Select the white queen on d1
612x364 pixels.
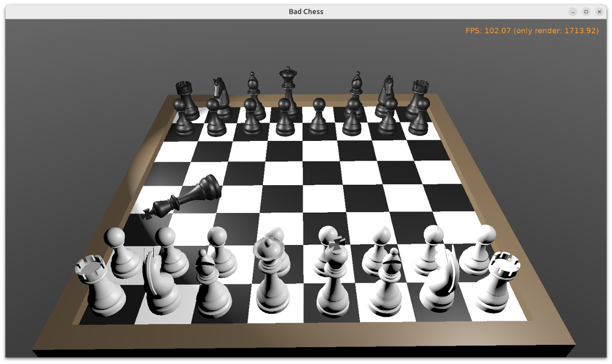point(272,275)
